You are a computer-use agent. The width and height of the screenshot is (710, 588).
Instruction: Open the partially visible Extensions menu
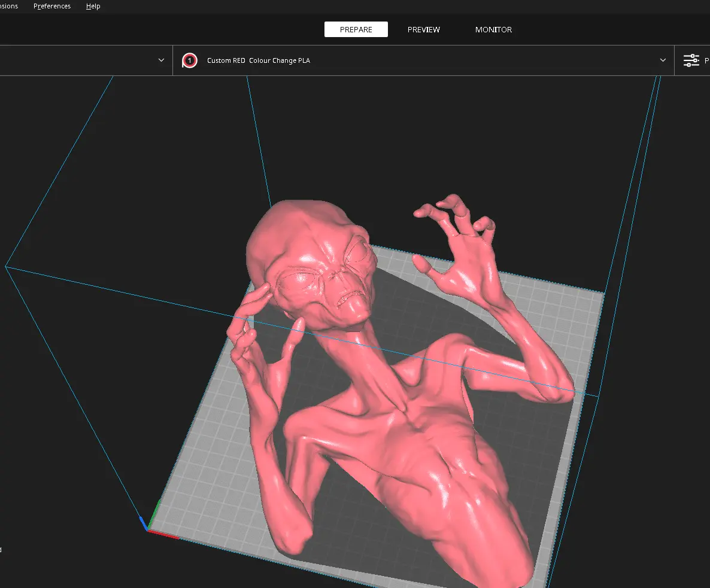8,6
